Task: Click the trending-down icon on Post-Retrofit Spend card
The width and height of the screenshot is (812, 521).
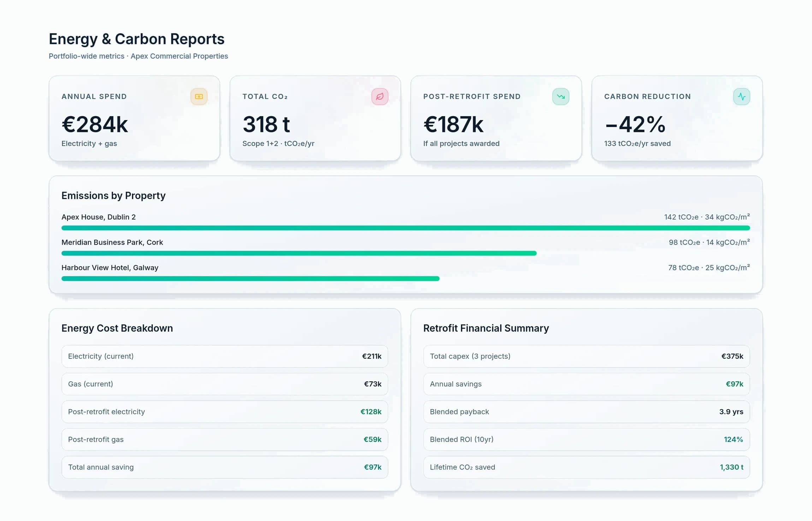Action: [561, 97]
